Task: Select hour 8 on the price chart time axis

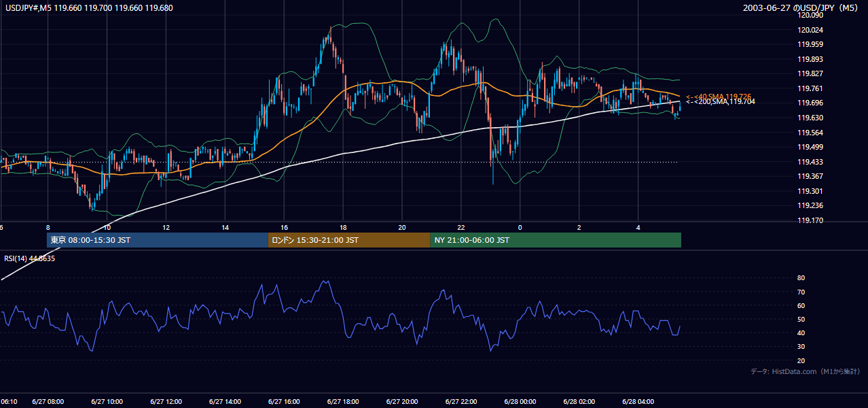Action: tap(48, 227)
